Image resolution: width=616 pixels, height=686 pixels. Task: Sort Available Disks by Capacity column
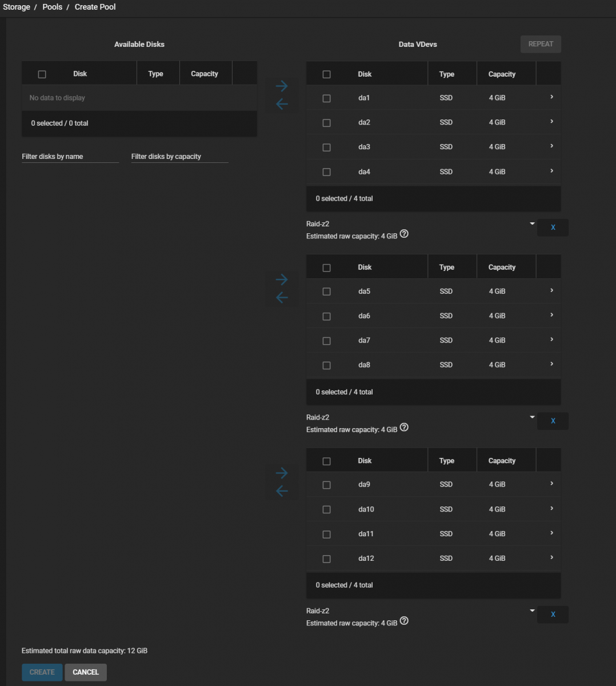pos(205,74)
